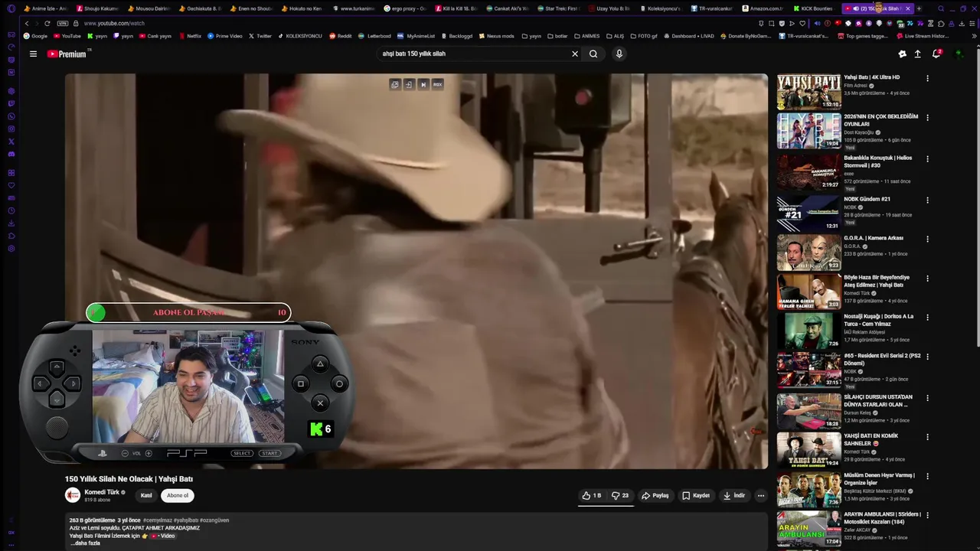Open options menu for NOBK Gündem #21
This screenshot has width=980, height=551.
click(x=927, y=201)
